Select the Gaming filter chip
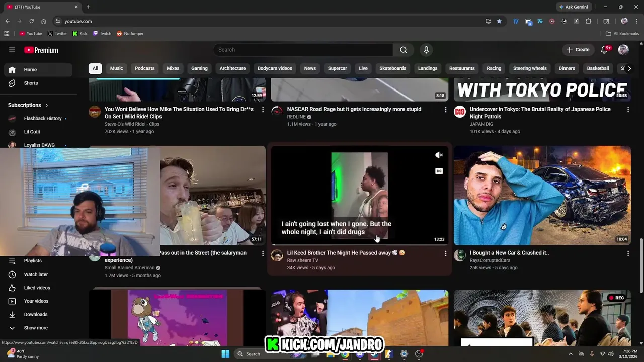This screenshot has height=362, width=644. tap(199, 68)
